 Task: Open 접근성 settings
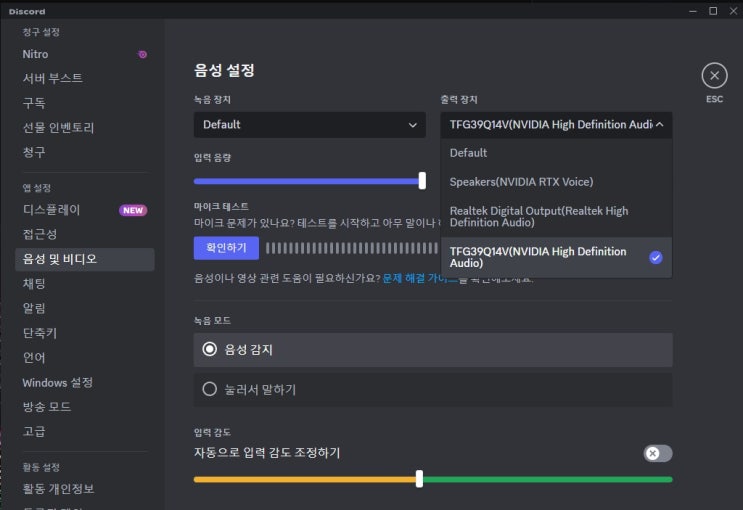(x=84, y=234)
